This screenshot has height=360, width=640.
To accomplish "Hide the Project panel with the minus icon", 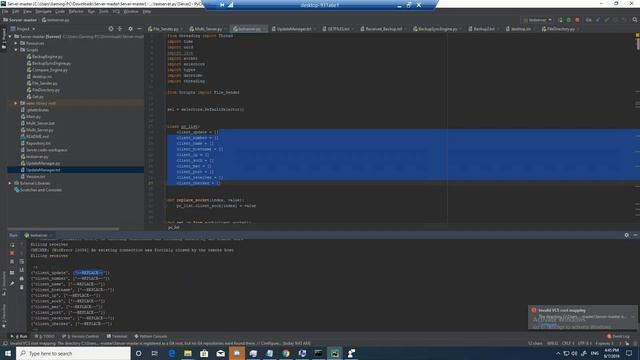I will coord(140,29).
